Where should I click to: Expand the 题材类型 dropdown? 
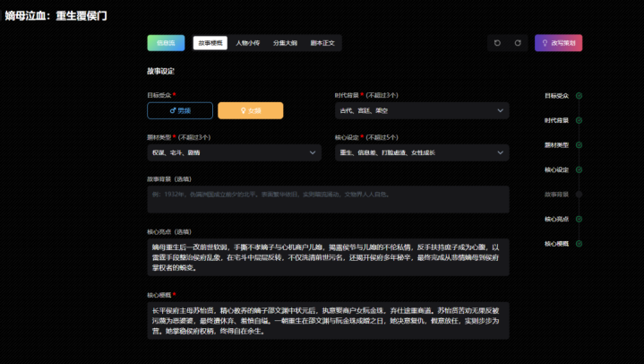pos(233,153)
